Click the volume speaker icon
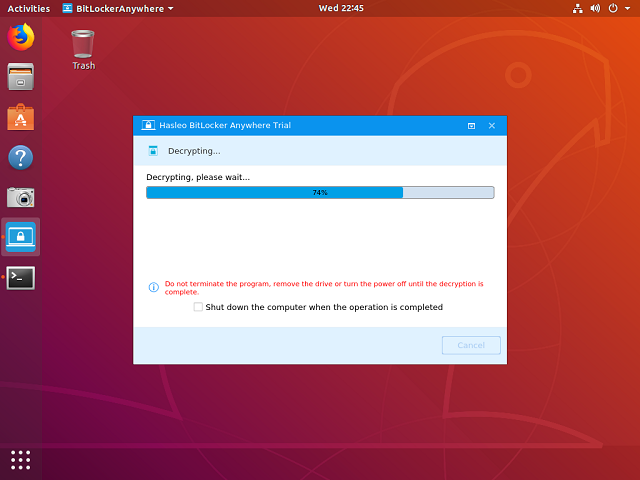This screenshot has width=640, height=480. tap(595, 8)
